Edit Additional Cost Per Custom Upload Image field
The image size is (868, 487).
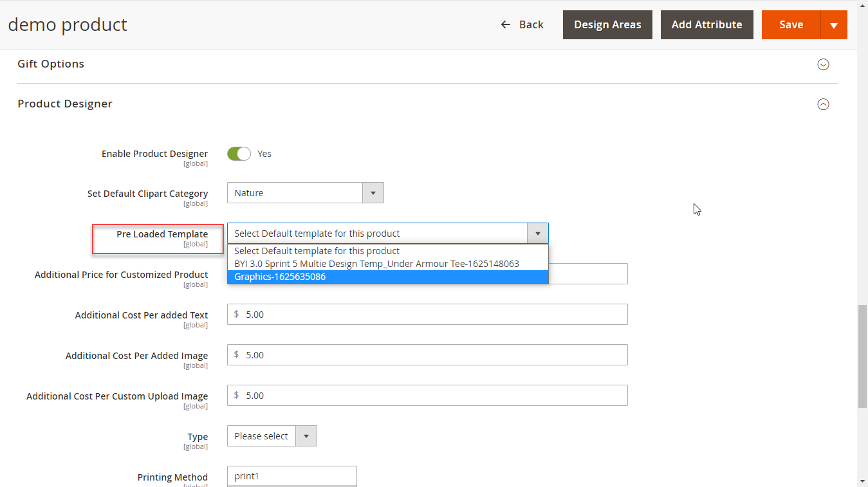[x=427, y=396]
